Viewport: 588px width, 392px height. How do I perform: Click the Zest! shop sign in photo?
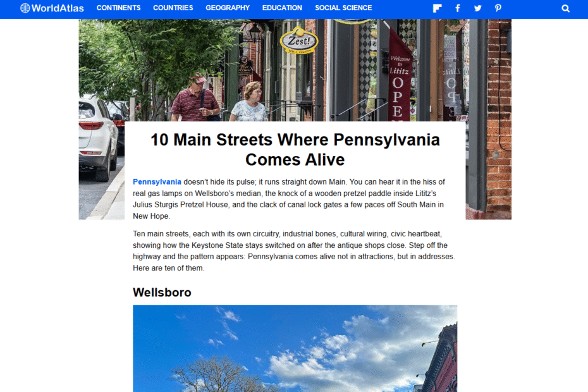pos(299,40)
